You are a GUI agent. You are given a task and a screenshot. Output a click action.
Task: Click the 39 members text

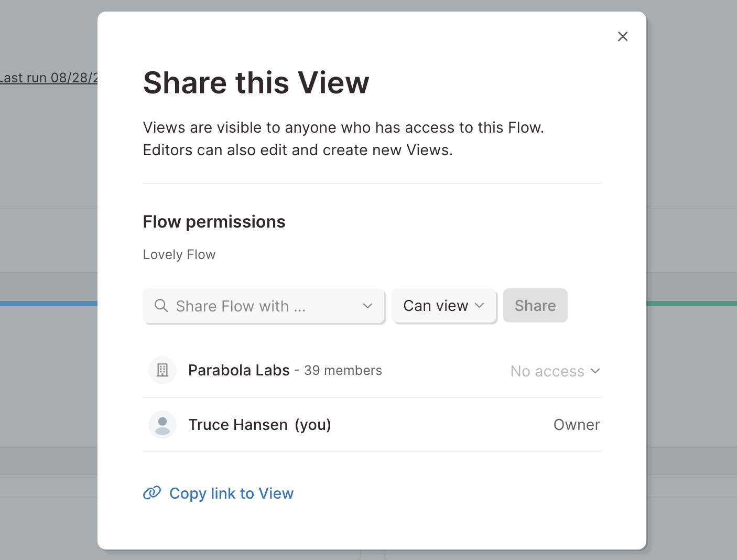pos(343,371)
